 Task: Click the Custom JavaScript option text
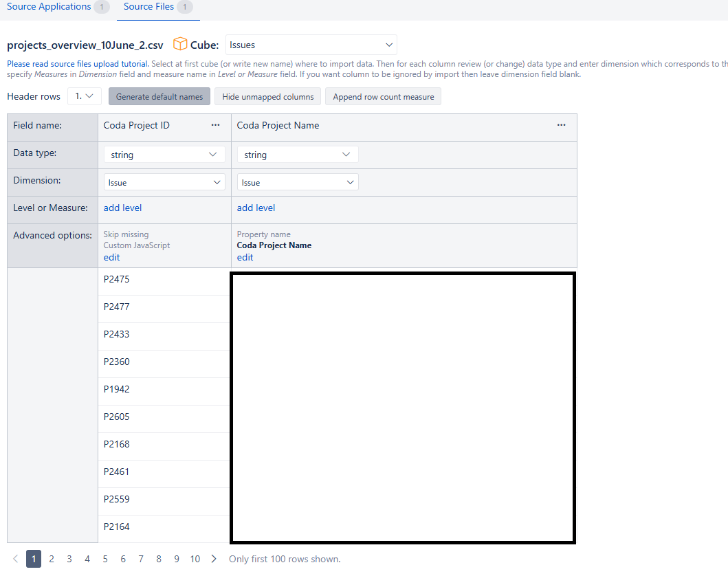[137, 245]
